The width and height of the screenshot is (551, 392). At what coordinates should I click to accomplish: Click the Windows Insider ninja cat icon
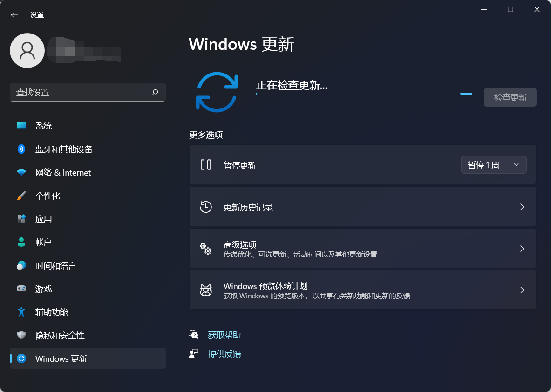pos(205,290)
